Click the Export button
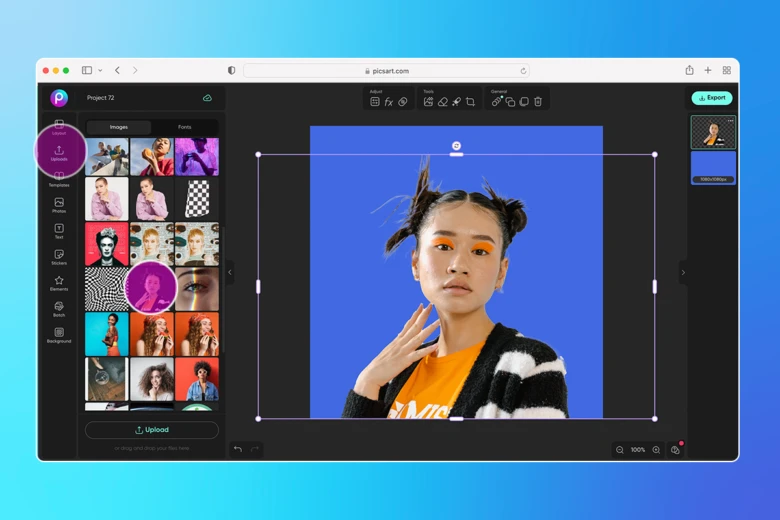 (712, 98)
